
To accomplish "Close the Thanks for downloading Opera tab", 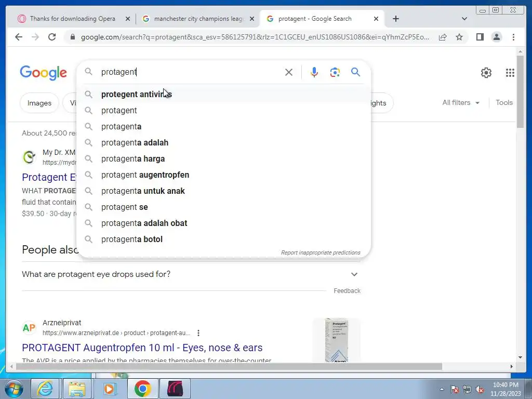I will [128, 19].
